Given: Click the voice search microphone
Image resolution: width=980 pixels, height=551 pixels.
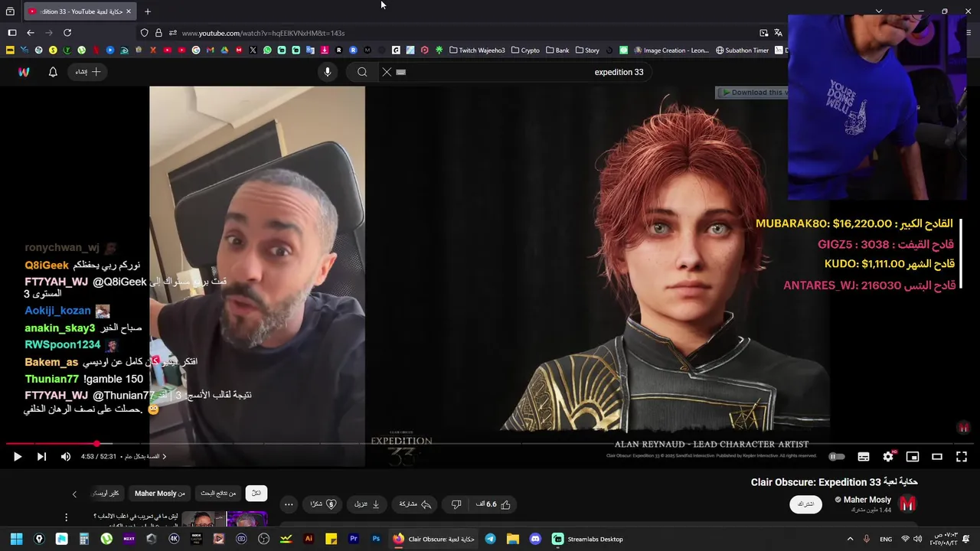Looking at the screenshot, I should pos(327,72).
